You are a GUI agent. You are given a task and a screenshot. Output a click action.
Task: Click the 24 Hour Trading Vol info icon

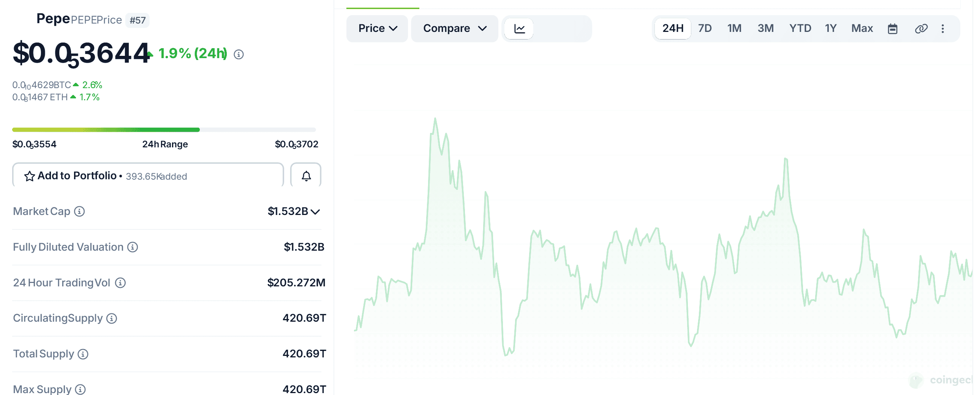pos(120,283)
